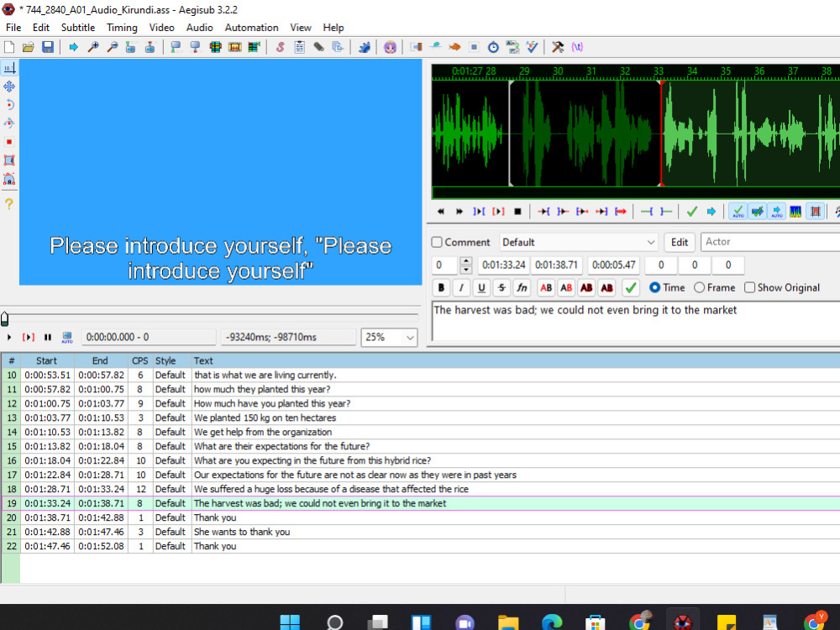
Task: Click the start time field 0:01:33.24
Action: (x=503, y=265)
